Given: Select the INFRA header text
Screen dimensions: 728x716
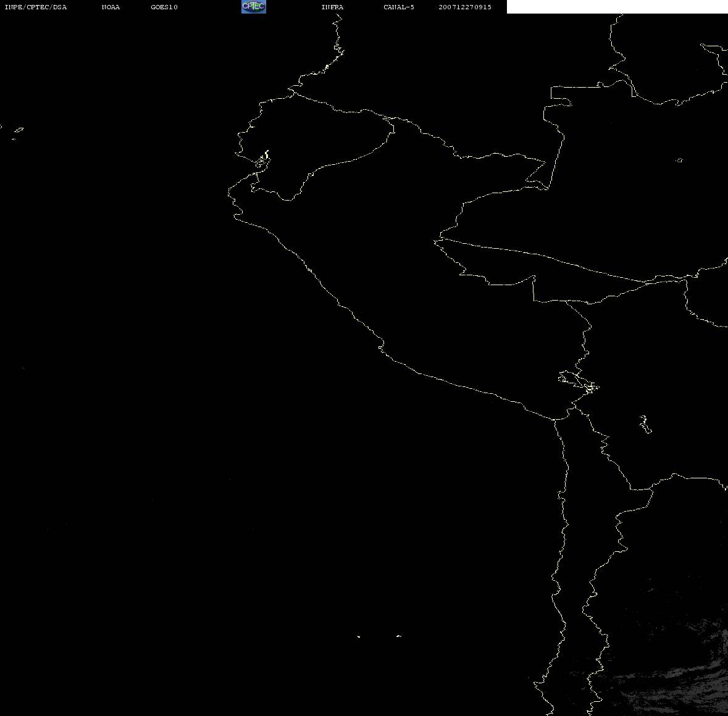Looking at the screenshot, I should [332, 7].
